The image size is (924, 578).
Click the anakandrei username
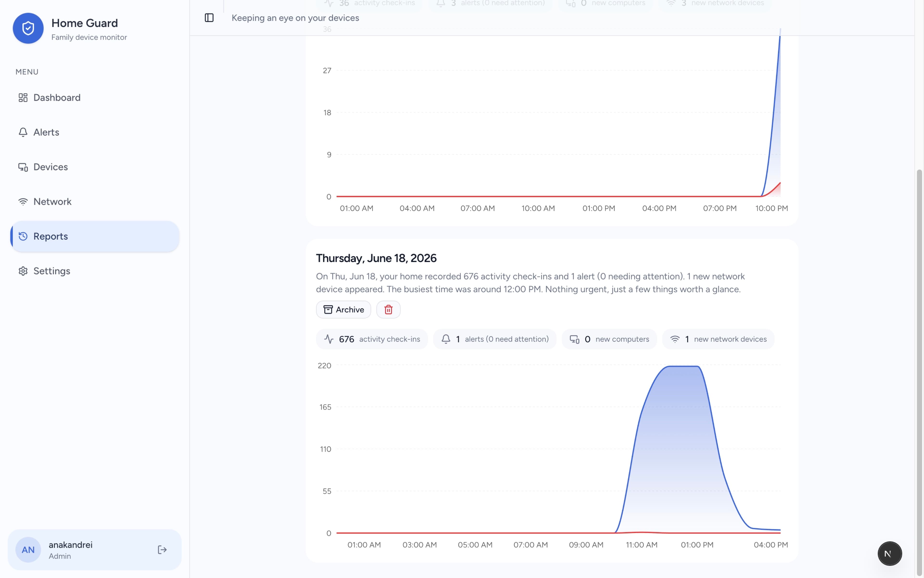point(71,545)
